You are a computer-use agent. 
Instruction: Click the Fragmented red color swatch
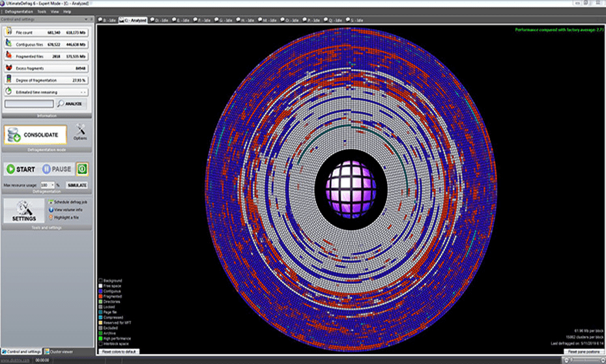point(100,296)
